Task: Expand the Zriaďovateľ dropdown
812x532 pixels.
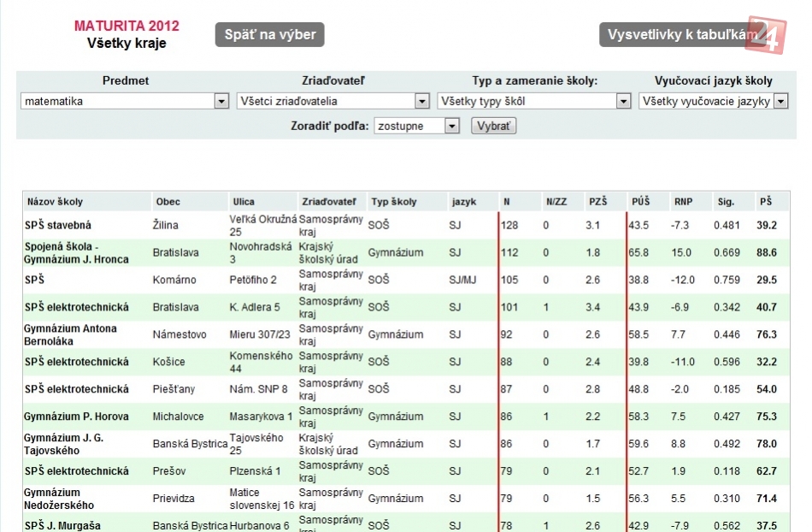Action: [333, 101]
